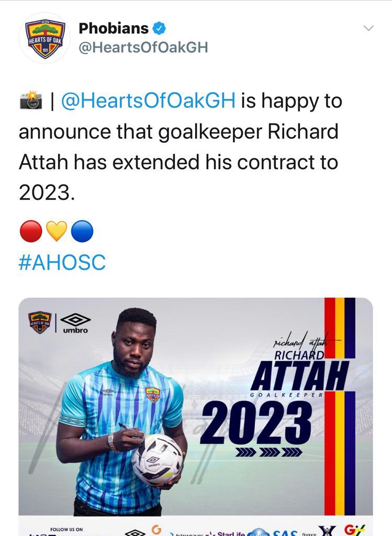Screen dimensions: 392x536
Task: Click the blue verified badge next to Phobians
Action: pos(159,28)
